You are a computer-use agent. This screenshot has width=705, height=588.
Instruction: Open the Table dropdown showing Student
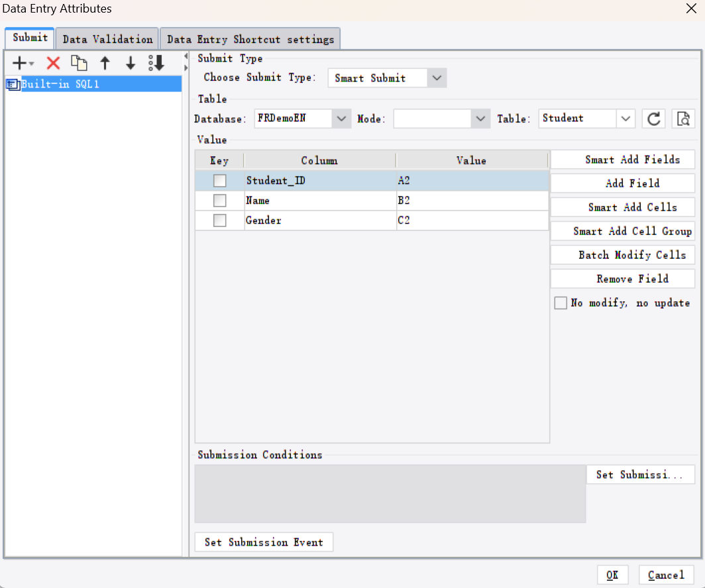[x=624, y=119]
